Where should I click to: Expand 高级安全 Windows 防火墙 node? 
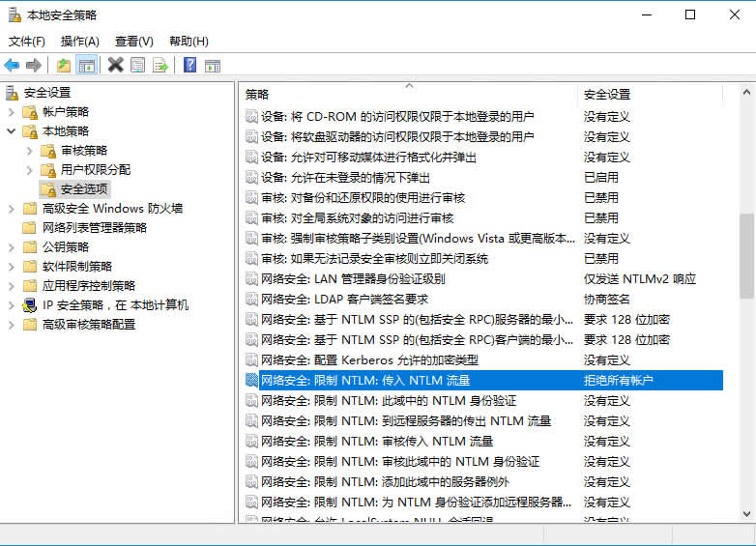[x=12, y=209]
